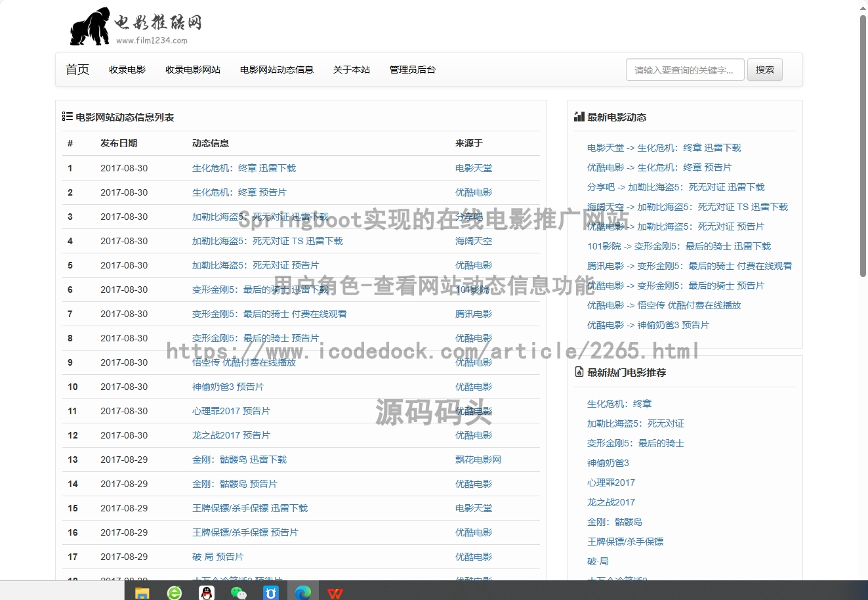Open 破·局 预告片 in row 17
This screenshot has width=868, height=600.
coord(218,557)
